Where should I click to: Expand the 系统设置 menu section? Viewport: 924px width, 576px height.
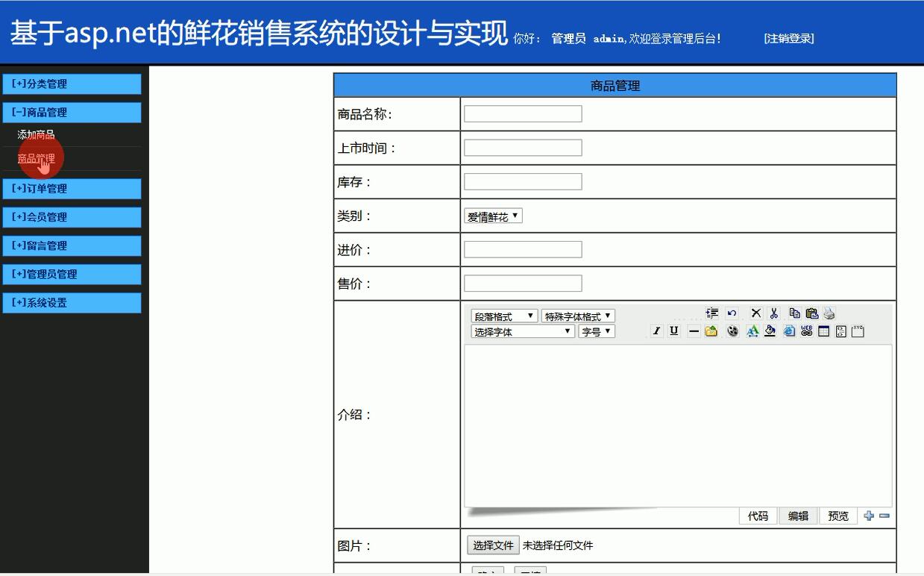click(x=72, y=303)
